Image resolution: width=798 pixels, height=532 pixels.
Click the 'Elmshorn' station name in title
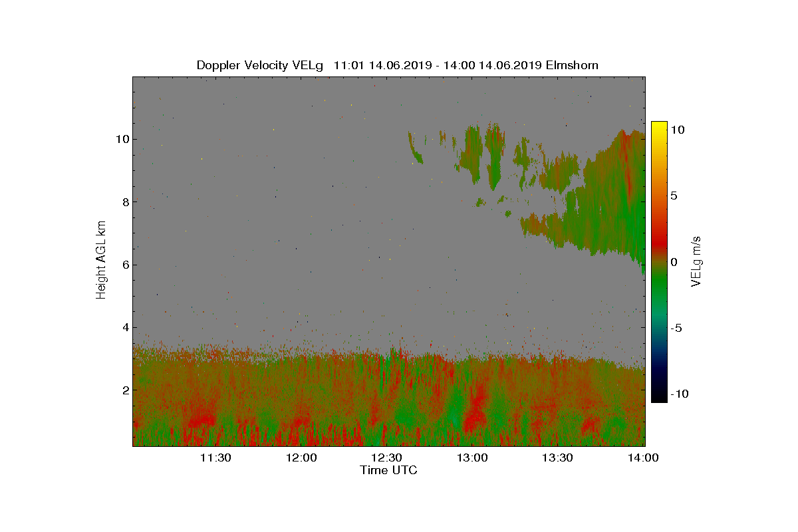(x=571, y=65)
